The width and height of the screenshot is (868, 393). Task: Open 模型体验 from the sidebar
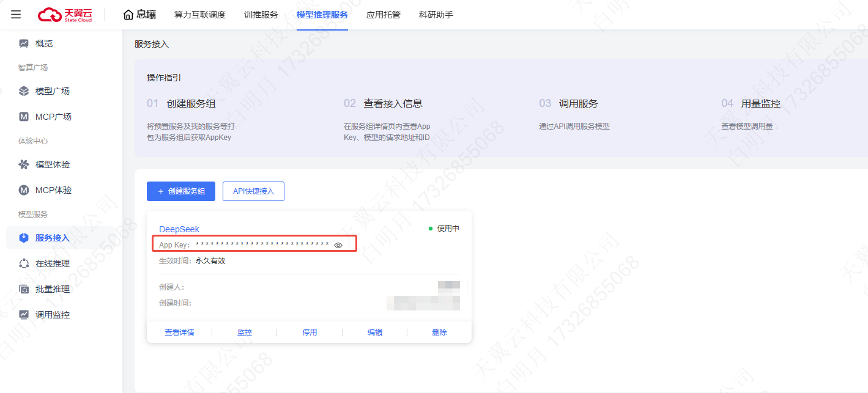52,164
